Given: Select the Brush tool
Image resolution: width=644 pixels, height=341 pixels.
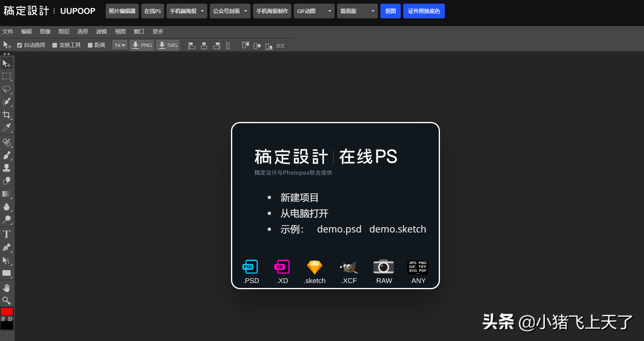Looking at the screenshot, I should [7, 155].
